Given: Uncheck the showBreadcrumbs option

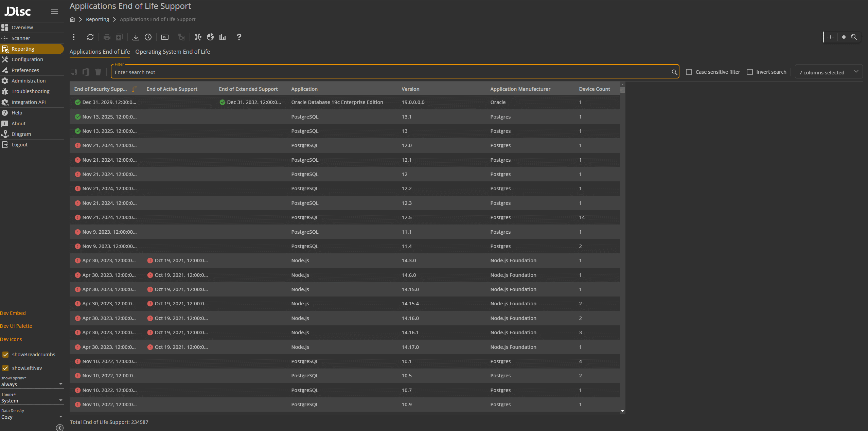Looking at the screenshot, I should (x=5, y=355).
